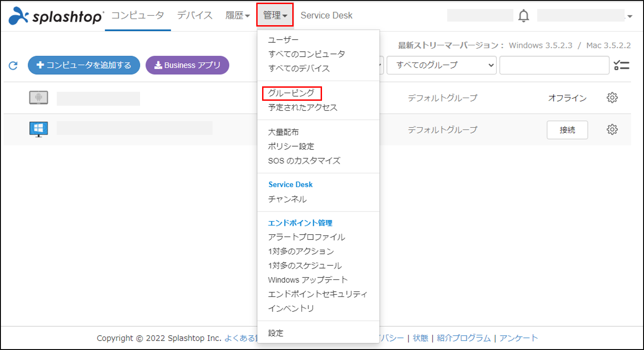Click the オフライン status text
644x350 pixels.
pos(567,98)
